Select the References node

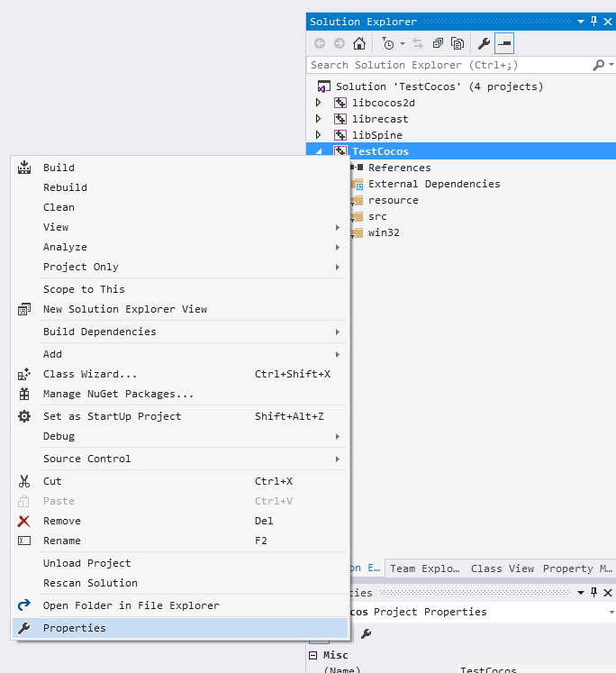[399, 168]
